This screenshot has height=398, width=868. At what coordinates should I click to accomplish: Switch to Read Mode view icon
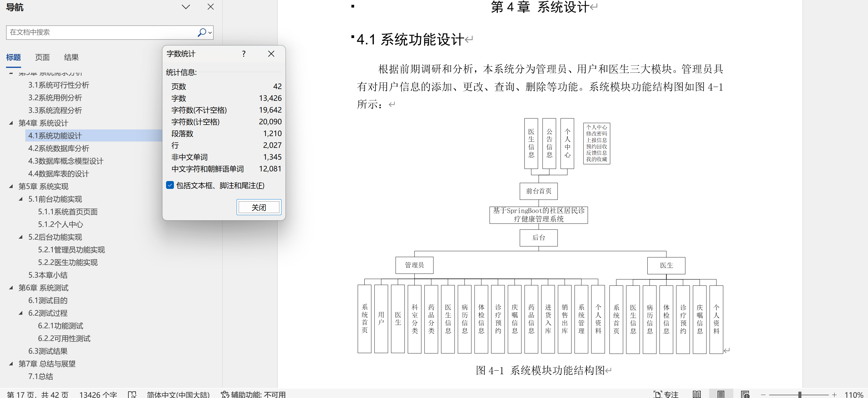tap(697, 394)
